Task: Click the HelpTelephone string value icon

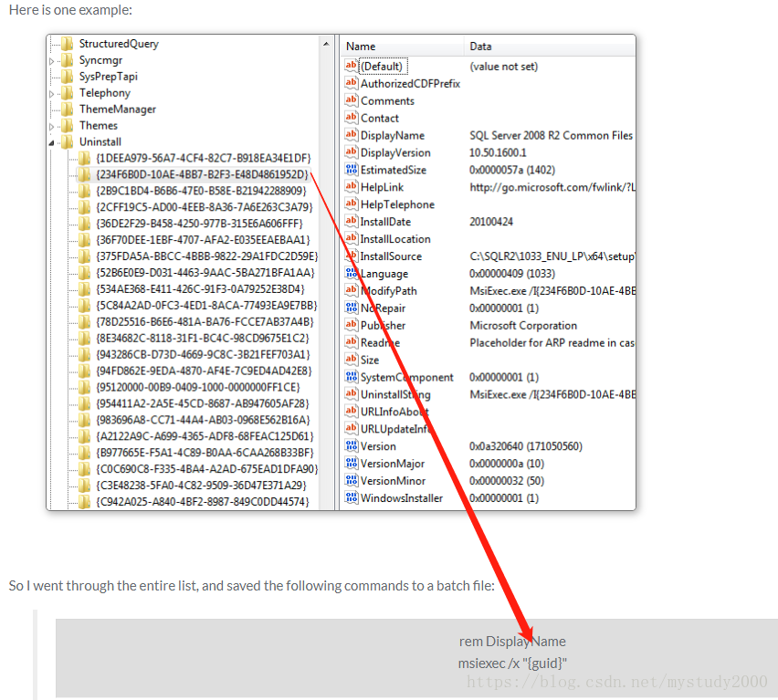Action: point(352,204)
